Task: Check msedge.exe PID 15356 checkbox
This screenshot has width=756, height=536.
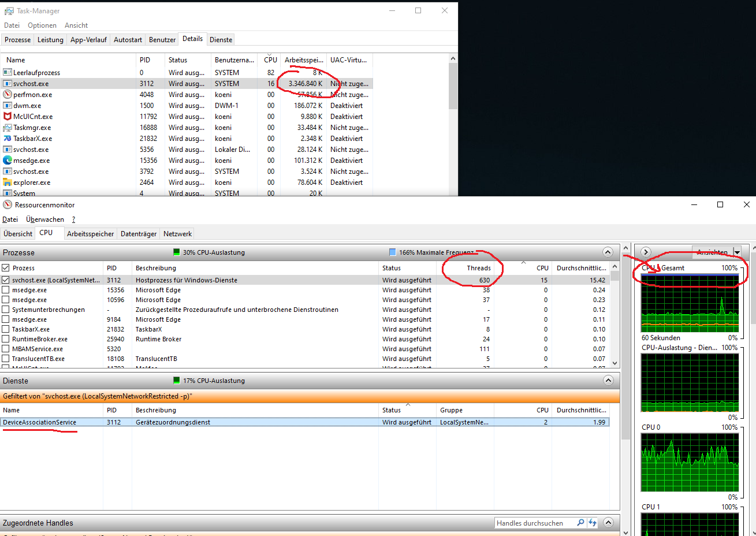Action: pos(6,290)
